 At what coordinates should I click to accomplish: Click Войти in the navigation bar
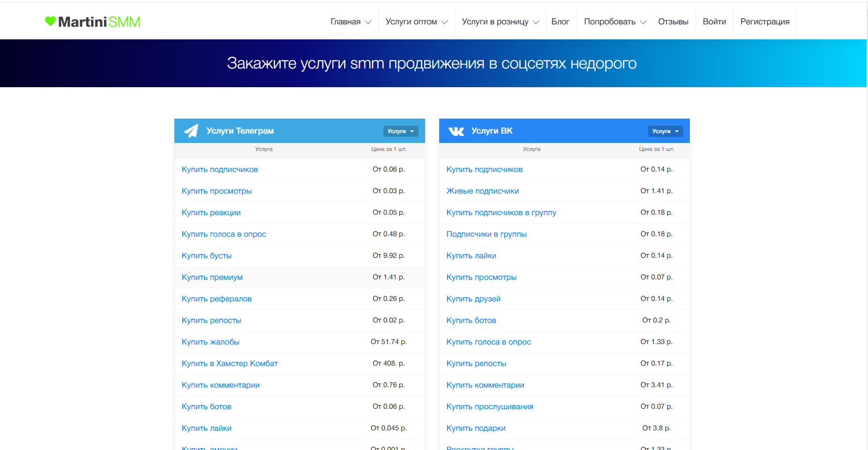pos(714,22)
